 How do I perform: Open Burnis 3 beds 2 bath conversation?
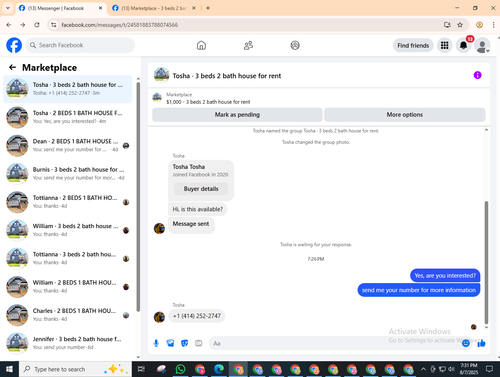click(68, 174)
